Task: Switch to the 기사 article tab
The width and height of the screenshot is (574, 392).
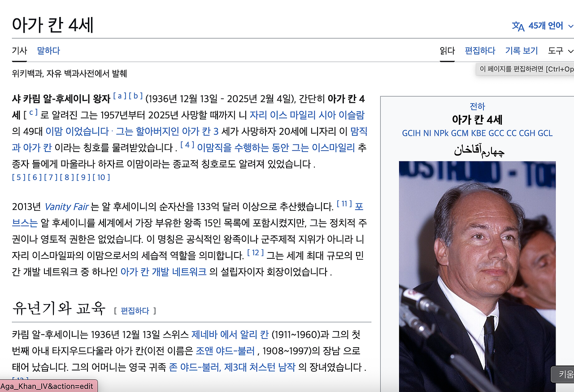Action: (19, 51)
